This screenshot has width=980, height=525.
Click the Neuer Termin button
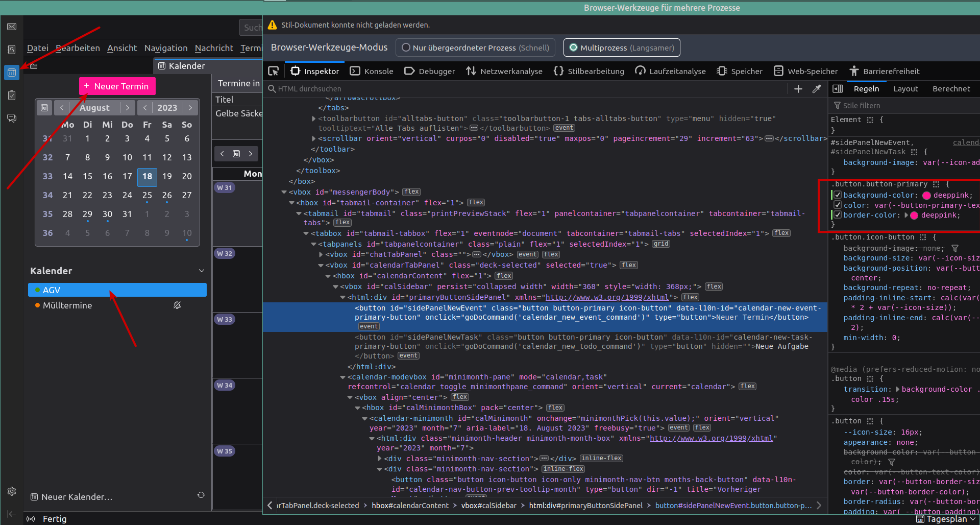pyautogui.click(x=117, y=86)
